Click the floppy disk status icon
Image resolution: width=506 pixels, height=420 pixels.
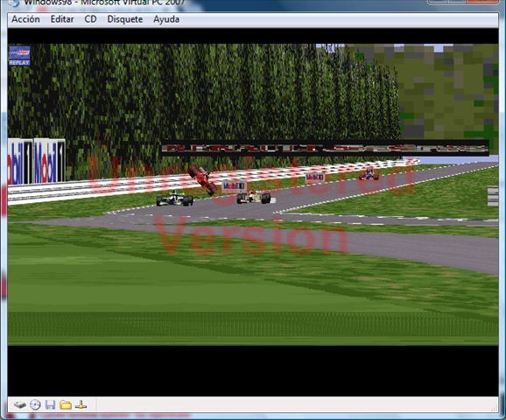click(x=51, y=405)
